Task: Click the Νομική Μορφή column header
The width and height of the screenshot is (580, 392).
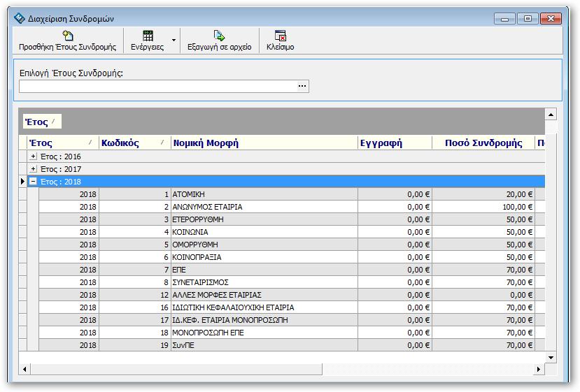Action: (x=264, y=143)
